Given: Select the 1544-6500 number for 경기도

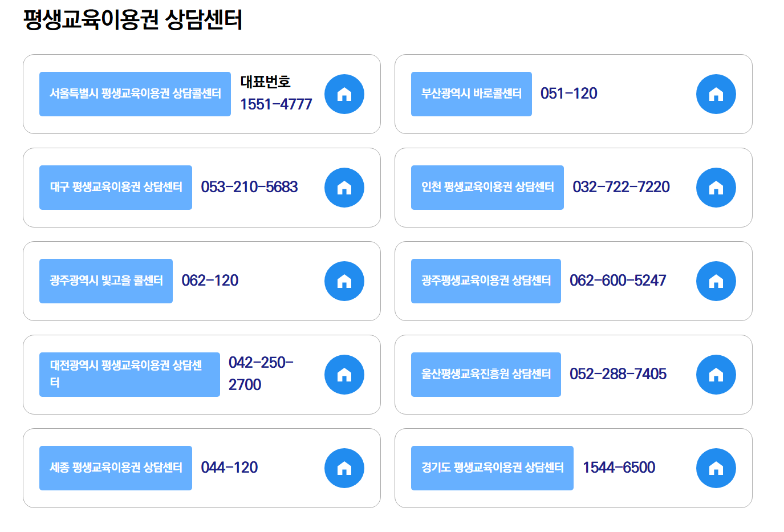Looking at the screenshot, I should [x=618, y=468].
